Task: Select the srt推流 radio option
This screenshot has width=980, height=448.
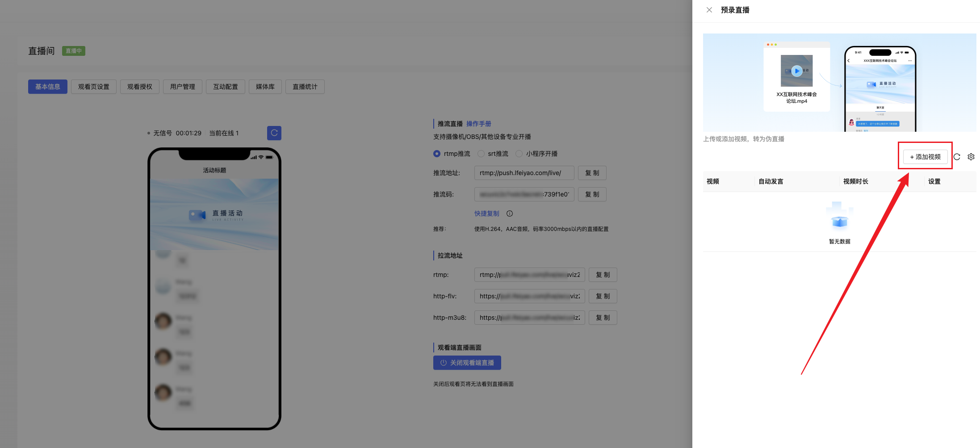Action: (481, 154)
